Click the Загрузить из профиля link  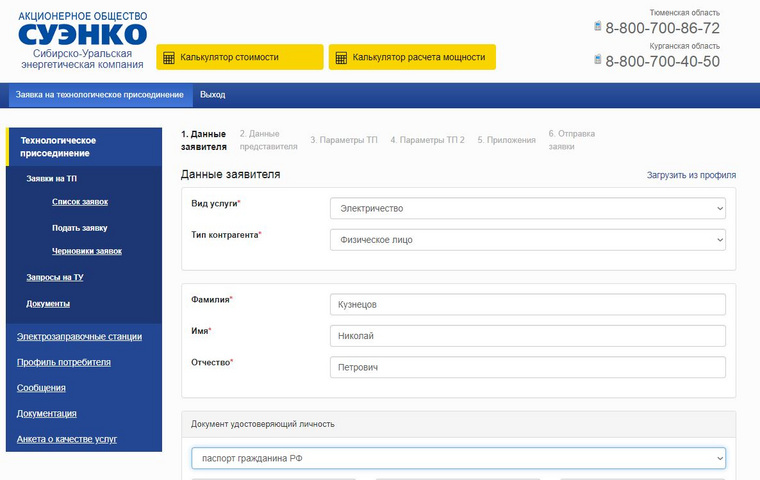click(691, 175)
